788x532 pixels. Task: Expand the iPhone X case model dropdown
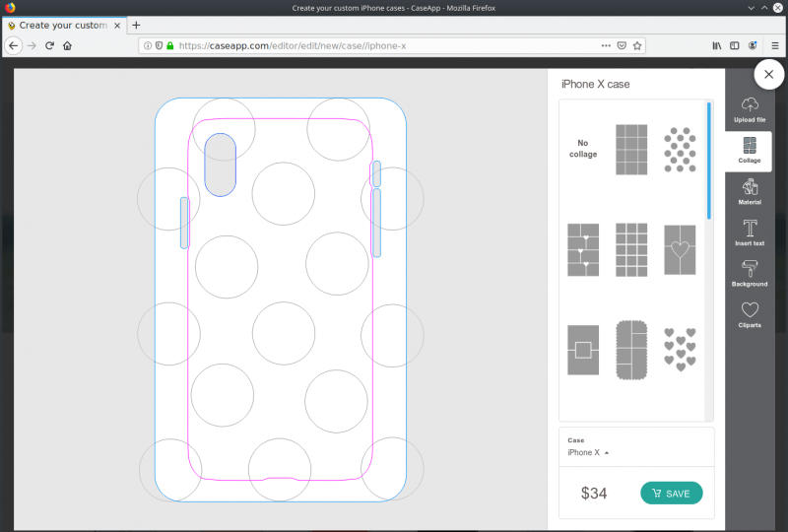click(x=588, y=452)
